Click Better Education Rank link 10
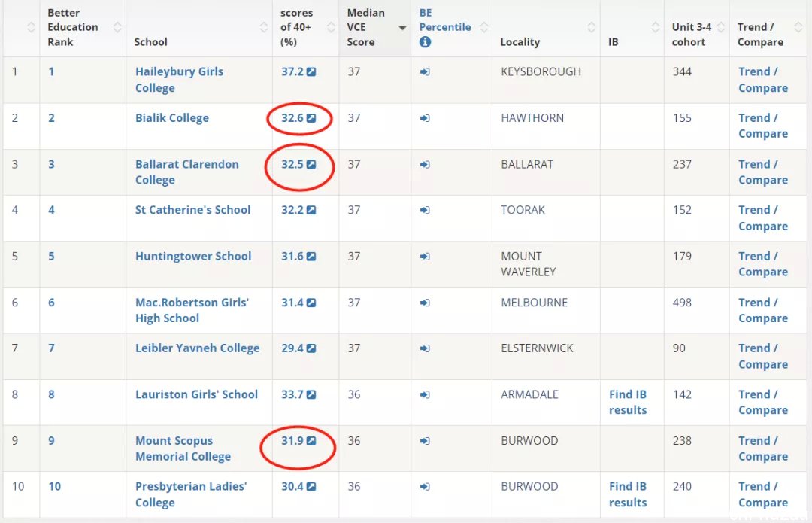The height and width of the screenshot is (523, 812). 54,486
